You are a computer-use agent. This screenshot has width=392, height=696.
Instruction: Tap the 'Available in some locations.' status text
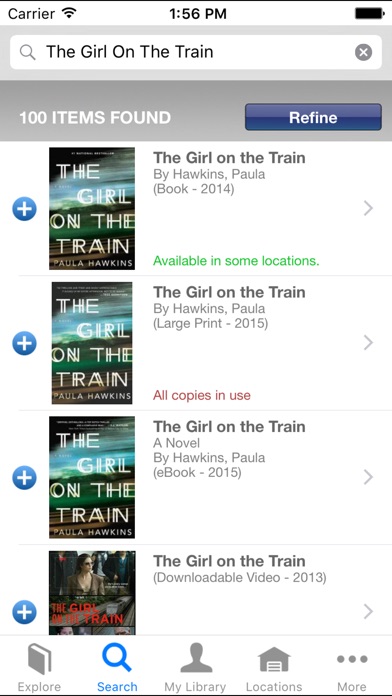tap(236, 261)
